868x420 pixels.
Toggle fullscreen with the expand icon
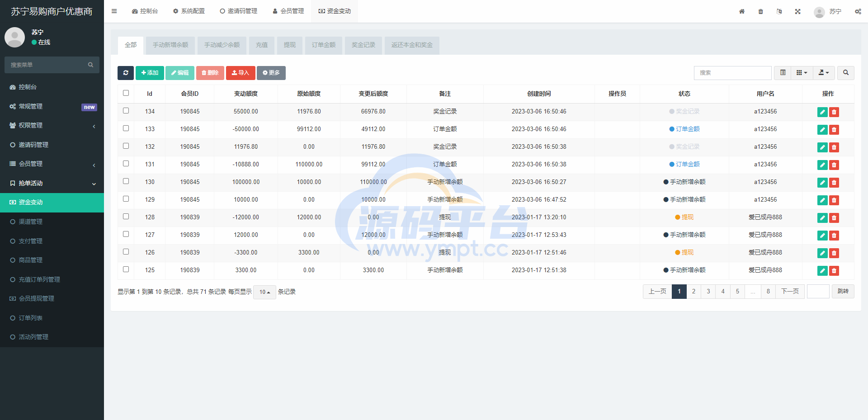[798, 11]
